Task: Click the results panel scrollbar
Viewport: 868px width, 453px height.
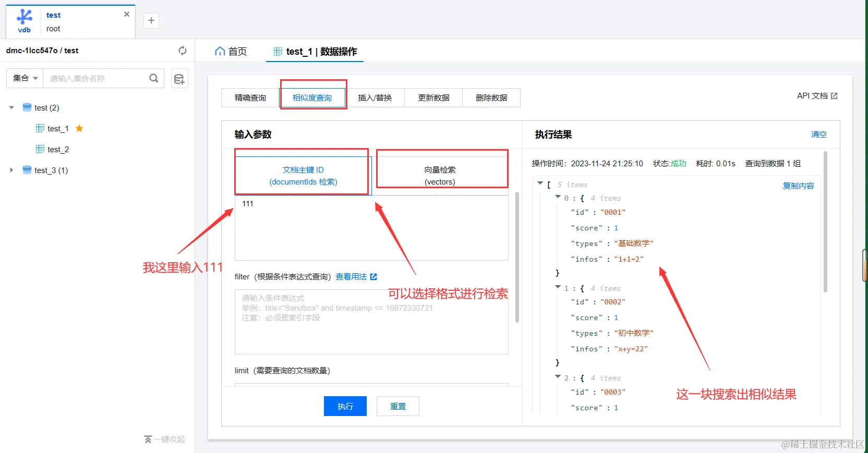Action: click(x=825, y=222)
